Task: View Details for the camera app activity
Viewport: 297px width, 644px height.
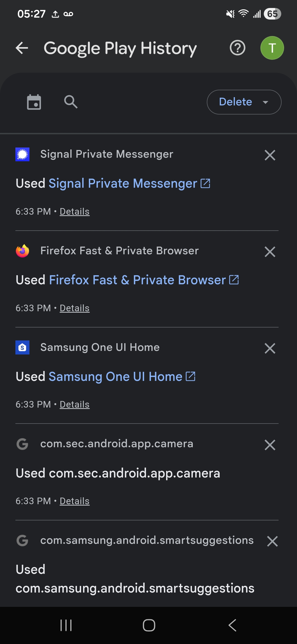Action: click(x=75, y=501)
